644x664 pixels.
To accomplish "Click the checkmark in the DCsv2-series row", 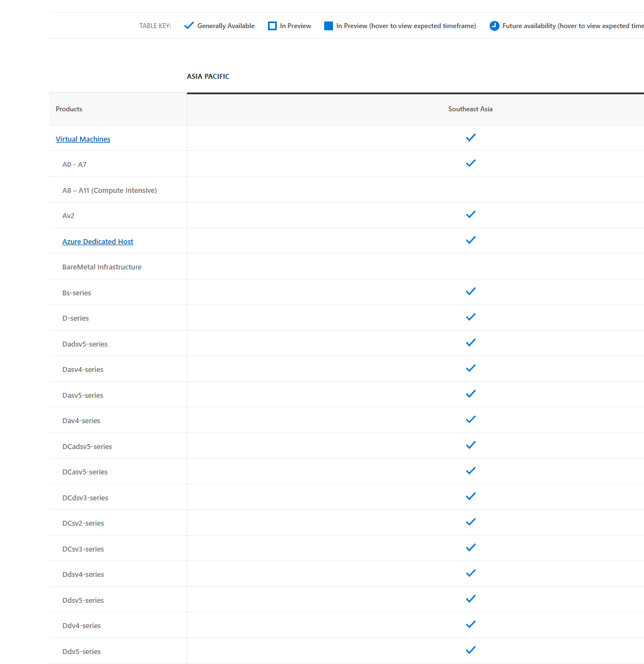I will pos(471,522).
